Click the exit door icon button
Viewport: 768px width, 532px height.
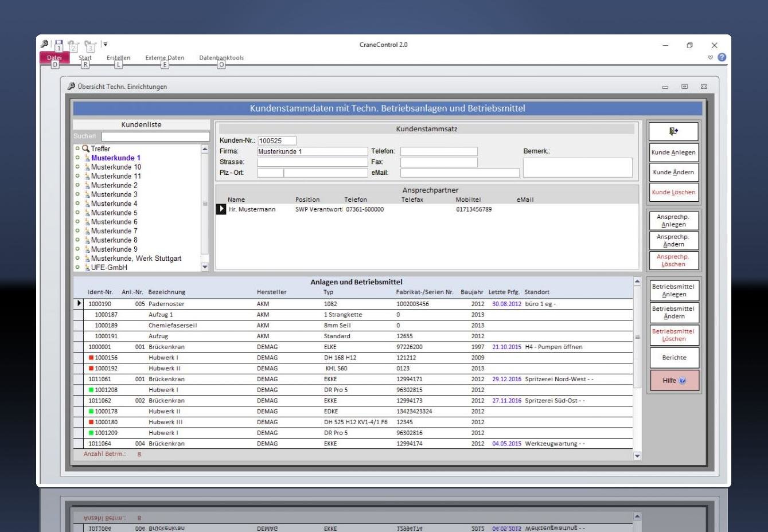tap(673, 131)
